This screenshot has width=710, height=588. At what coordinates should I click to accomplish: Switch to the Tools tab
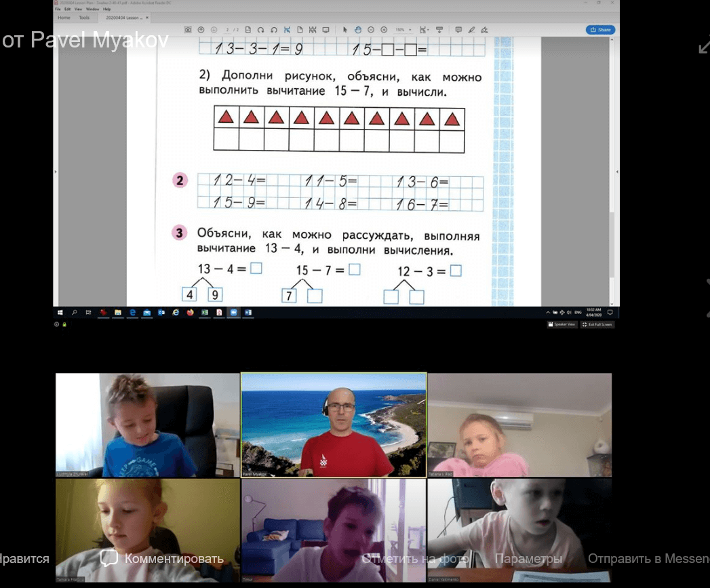pyautogui.click(x=84, y=18)
